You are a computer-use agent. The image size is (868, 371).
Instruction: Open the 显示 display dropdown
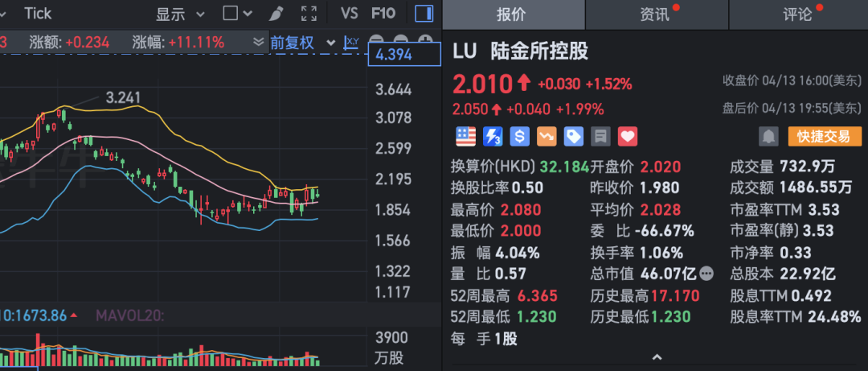180,14
